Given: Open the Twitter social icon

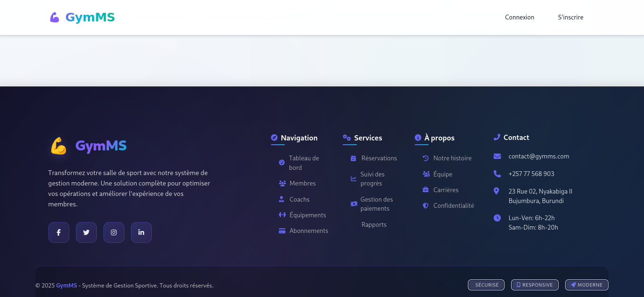Looking at the screenshot, I should [86, 232].
